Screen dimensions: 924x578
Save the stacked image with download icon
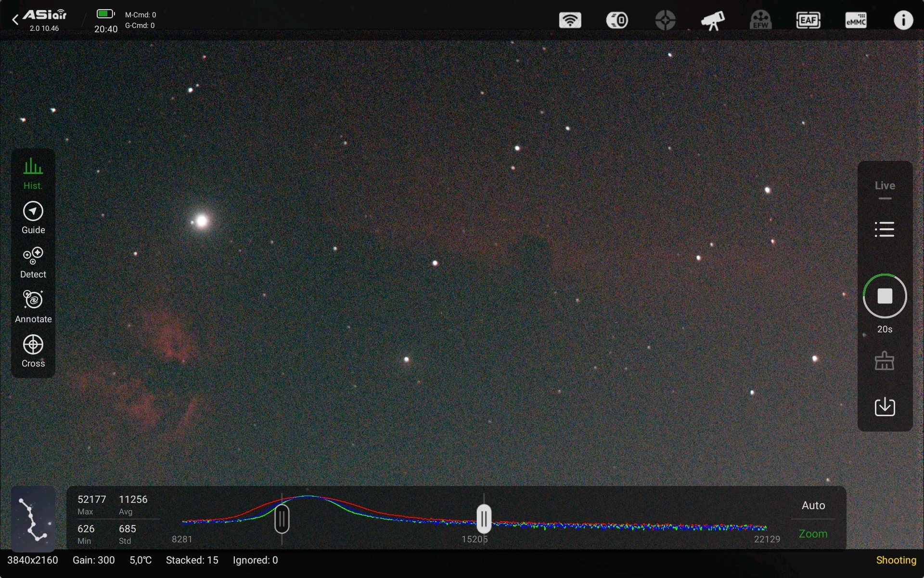tap(885, 407)
